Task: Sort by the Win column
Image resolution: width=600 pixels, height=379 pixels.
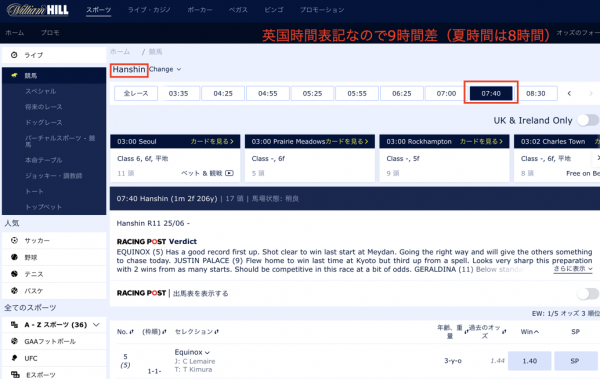Action: click(530, 332)
